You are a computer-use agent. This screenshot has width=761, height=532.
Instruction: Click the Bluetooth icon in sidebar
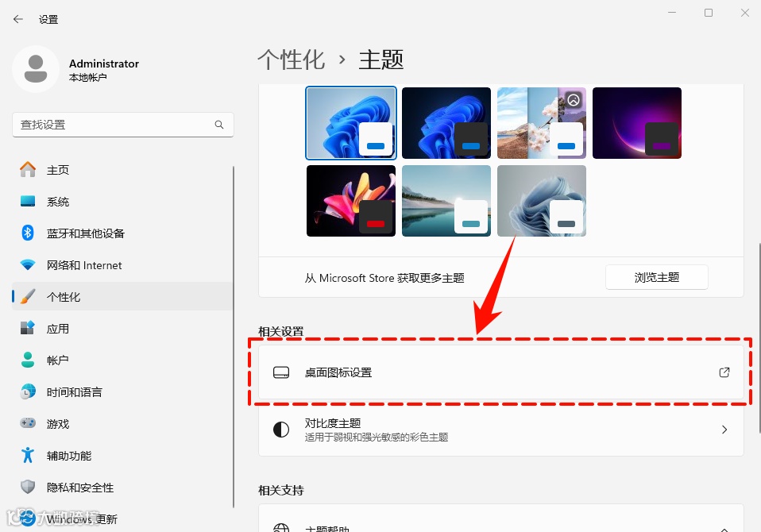tap(28, 233)
